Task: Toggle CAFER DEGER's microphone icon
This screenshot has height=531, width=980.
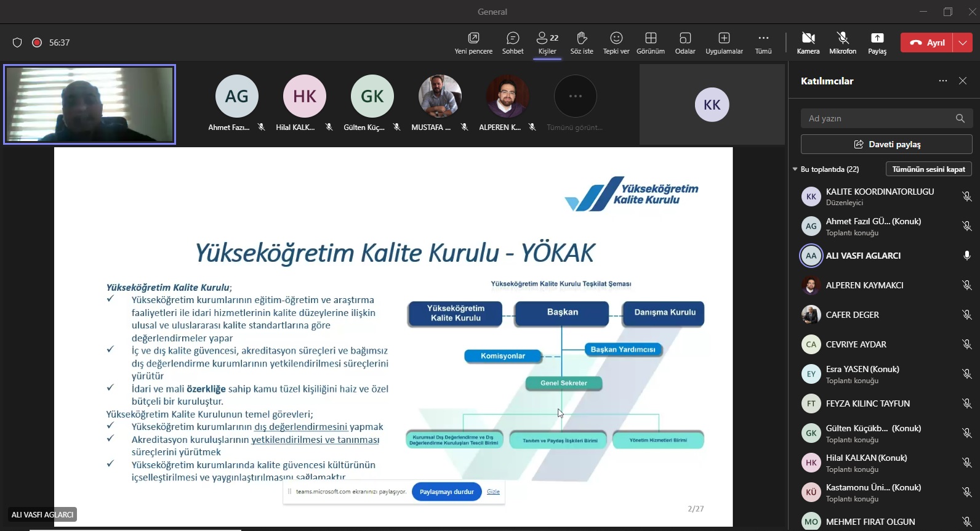Action: tap(967, 315)
